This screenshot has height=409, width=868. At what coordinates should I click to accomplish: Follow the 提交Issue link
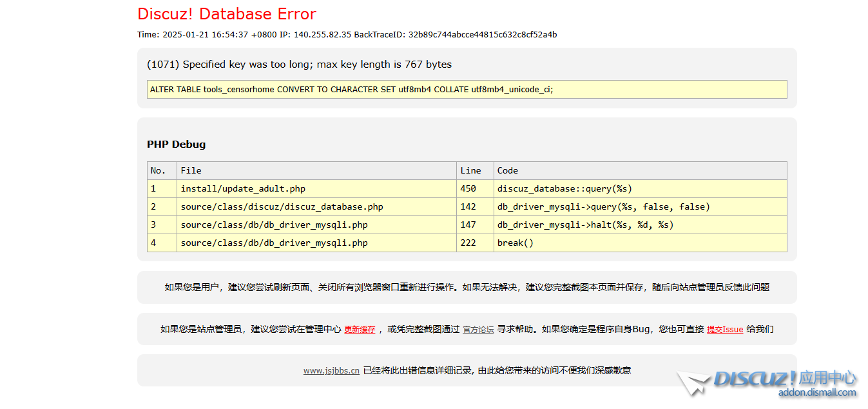click(725, 329)
